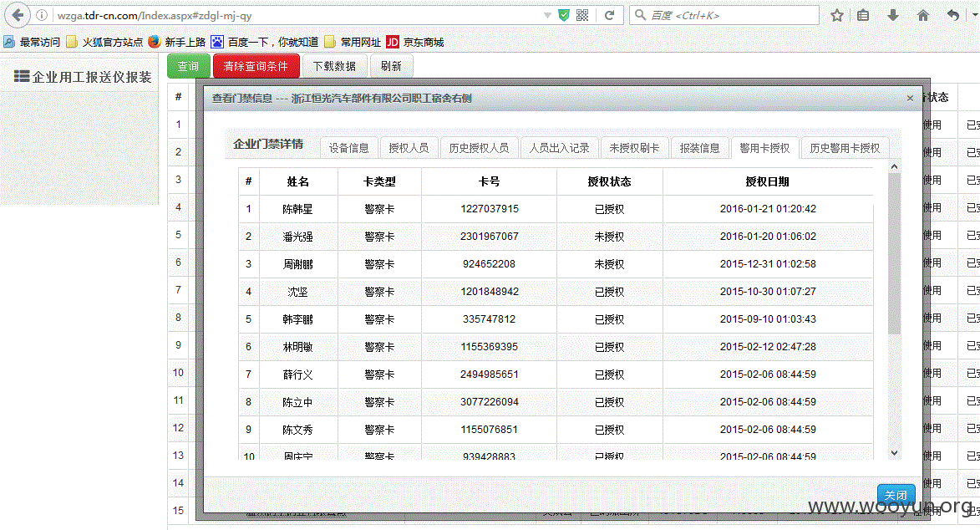The width and height of the screenshot is (980, 530).
Task: Switch to 历史授权人员 tab
Action: click(479, 148)
